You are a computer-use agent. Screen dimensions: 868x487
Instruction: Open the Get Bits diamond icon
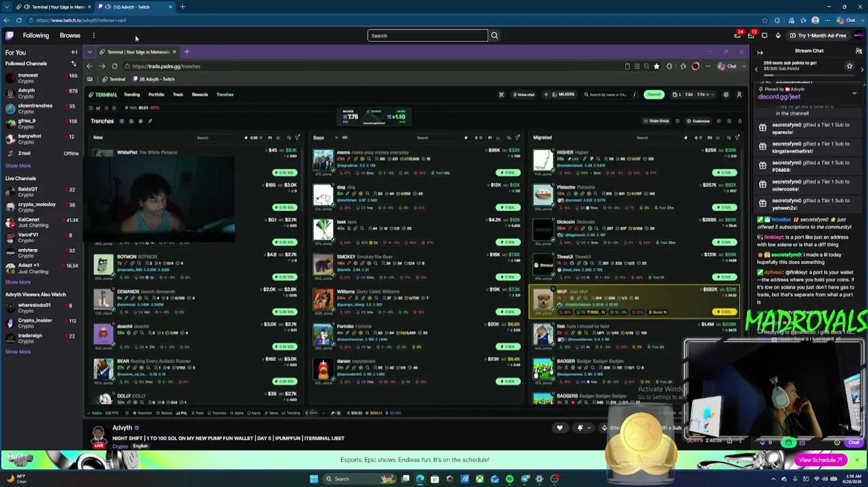pos(778,35)
